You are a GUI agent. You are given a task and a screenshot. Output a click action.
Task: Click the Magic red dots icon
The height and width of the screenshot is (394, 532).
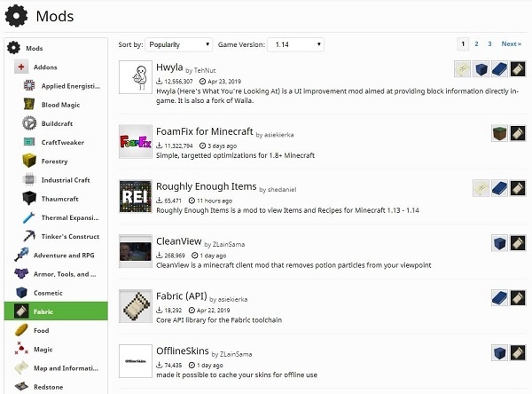click(x=21, y=349)
